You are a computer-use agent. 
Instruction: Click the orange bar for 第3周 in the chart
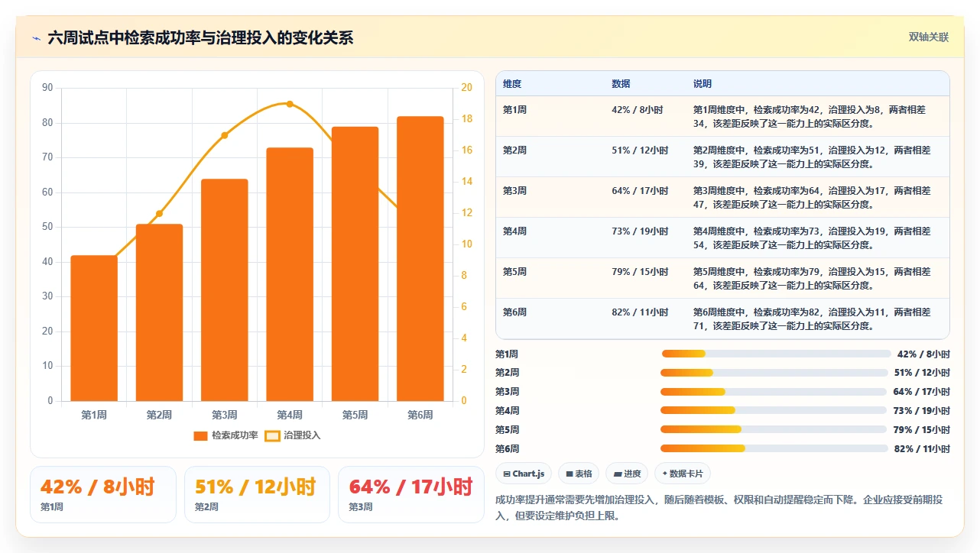(x=225, y=289)
